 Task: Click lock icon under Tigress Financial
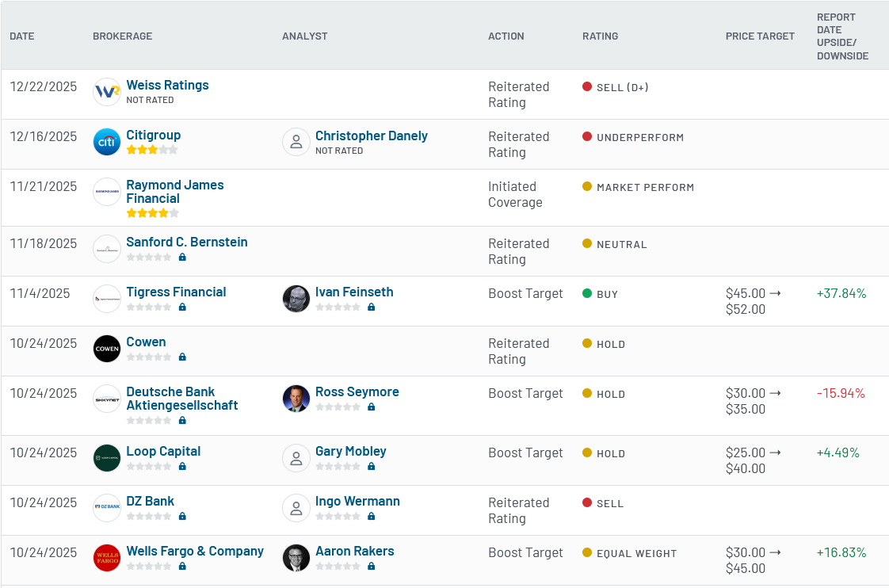pyautogui.click(x=182, y=307)
